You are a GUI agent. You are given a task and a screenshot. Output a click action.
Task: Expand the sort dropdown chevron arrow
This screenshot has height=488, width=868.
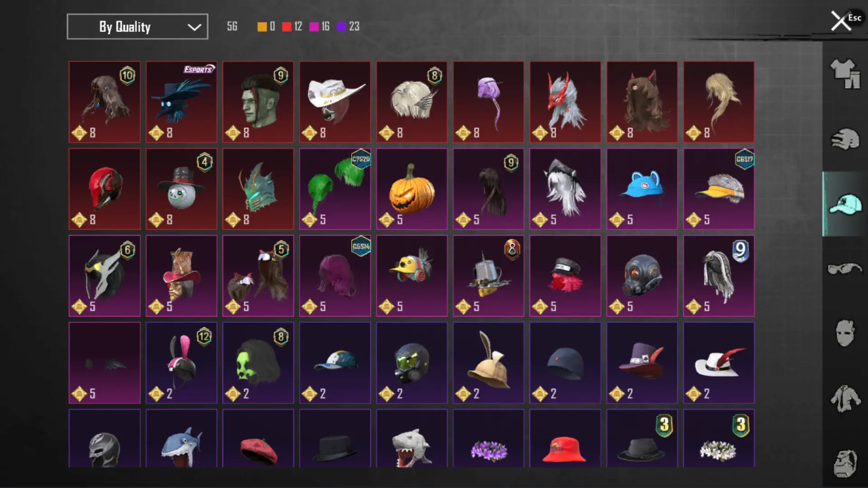(194, 27)
